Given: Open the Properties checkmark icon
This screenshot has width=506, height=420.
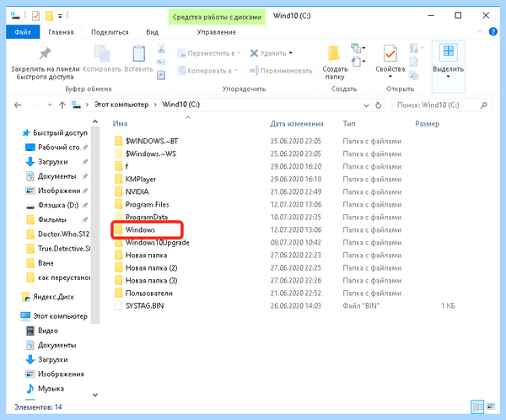Looking at the screenshot, I should (x=390, y=53).
